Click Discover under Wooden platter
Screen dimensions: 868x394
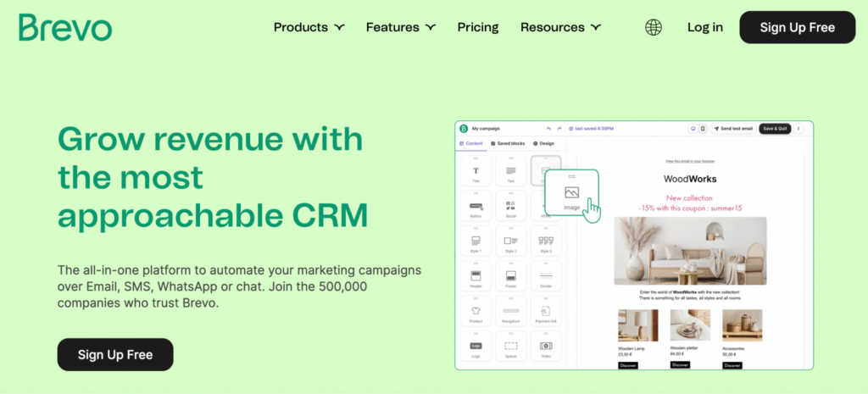point(680,364)
